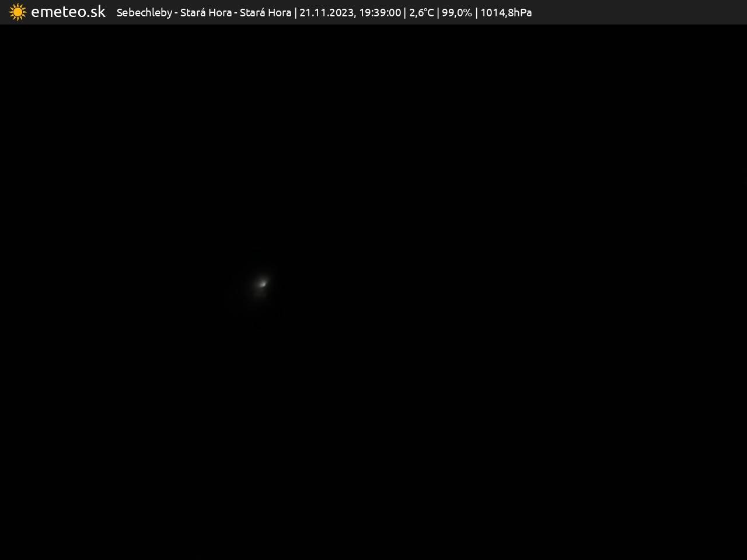
Task: Select the first Stará Hora label
Action: coord(205,13)
